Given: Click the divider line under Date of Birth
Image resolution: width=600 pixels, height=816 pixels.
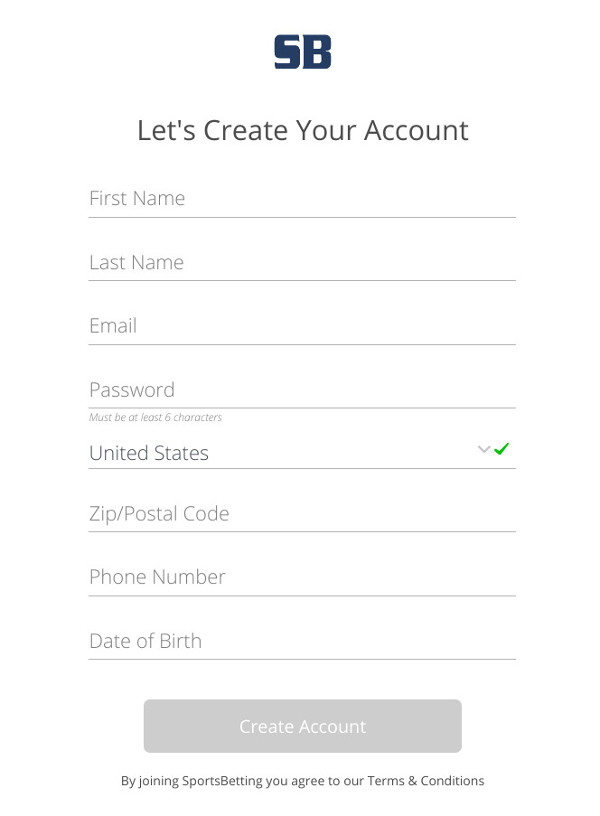Looking at the screenshot, I should coord(302,659).
